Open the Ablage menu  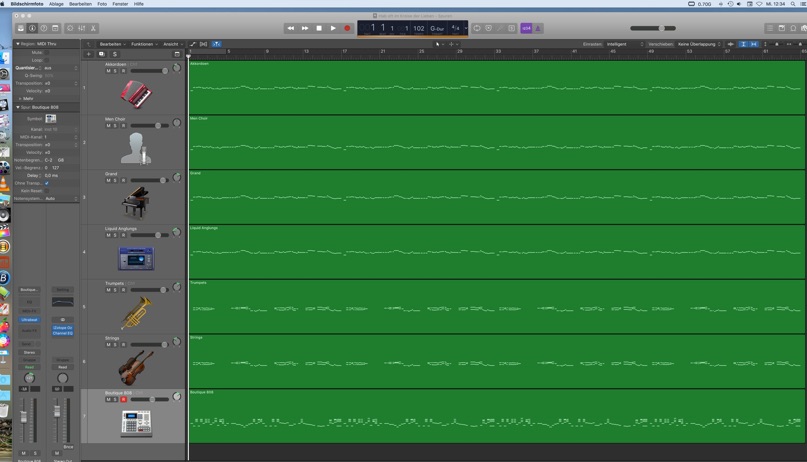[x=56, y=4]
